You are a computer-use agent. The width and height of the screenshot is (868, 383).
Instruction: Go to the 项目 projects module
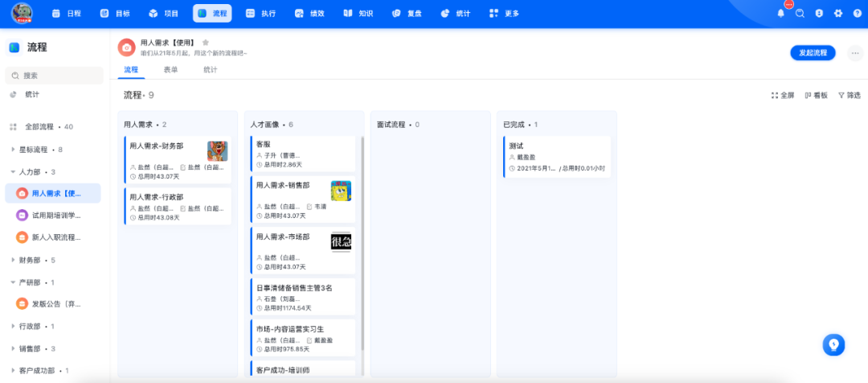tap(163, 14)
